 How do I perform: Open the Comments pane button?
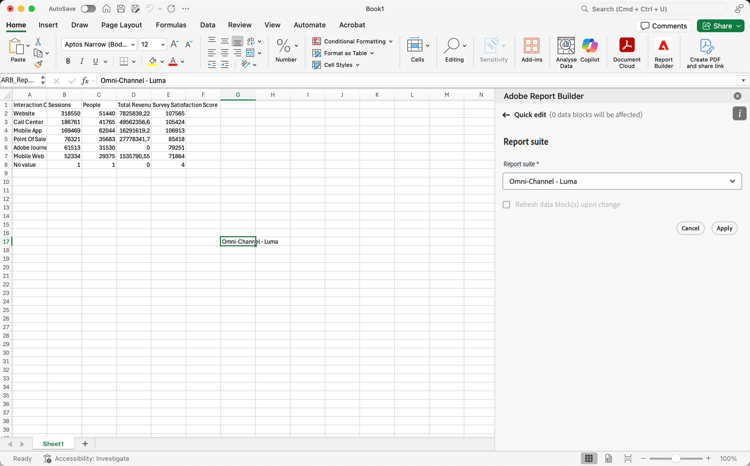coord(663,26)
